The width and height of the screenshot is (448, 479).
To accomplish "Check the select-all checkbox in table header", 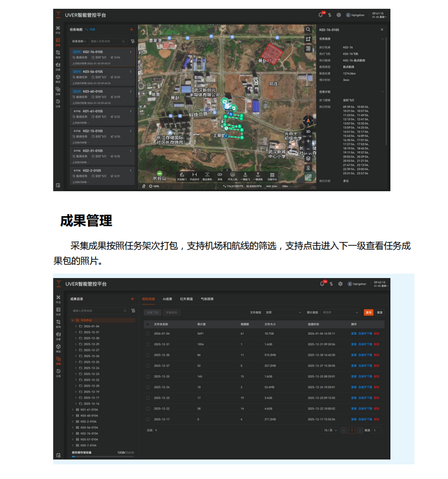I will [x=148, y=324].
